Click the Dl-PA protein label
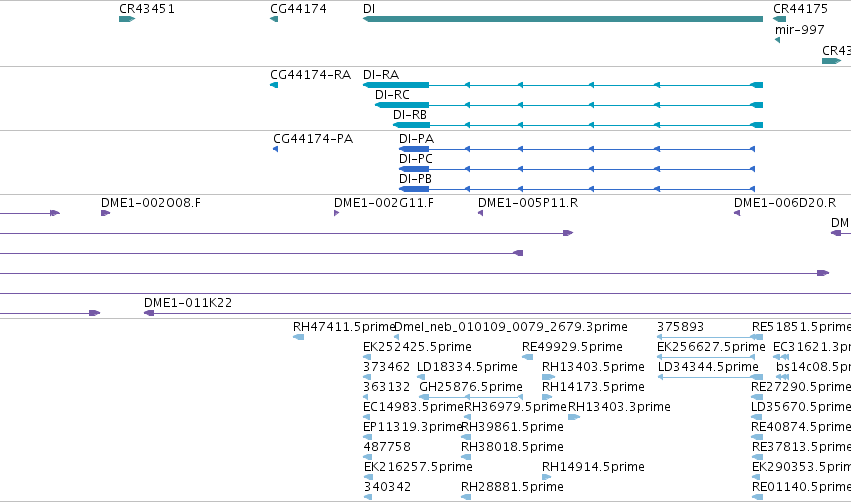 coord(416,138)
